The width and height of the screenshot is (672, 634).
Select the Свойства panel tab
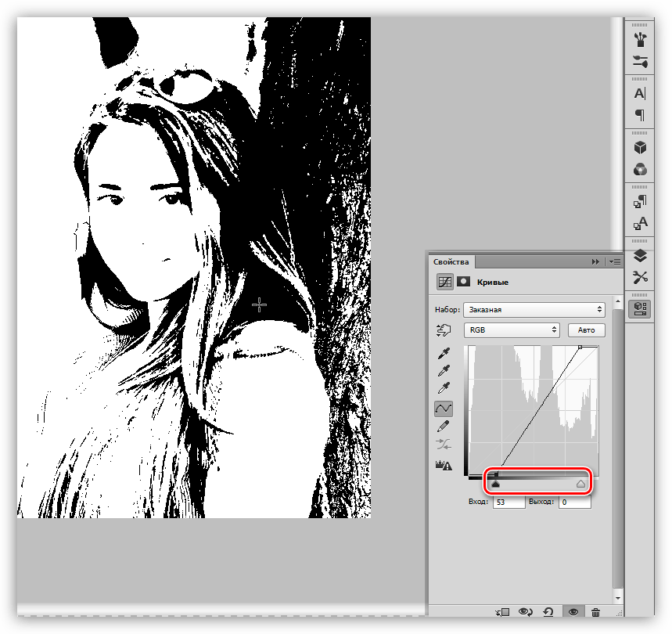click(451, 262)
